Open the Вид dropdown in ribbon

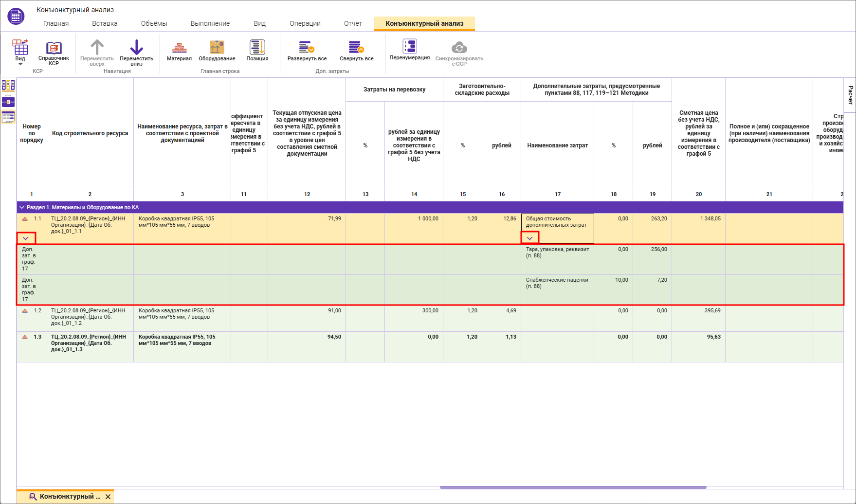click(x=20, y=52)
